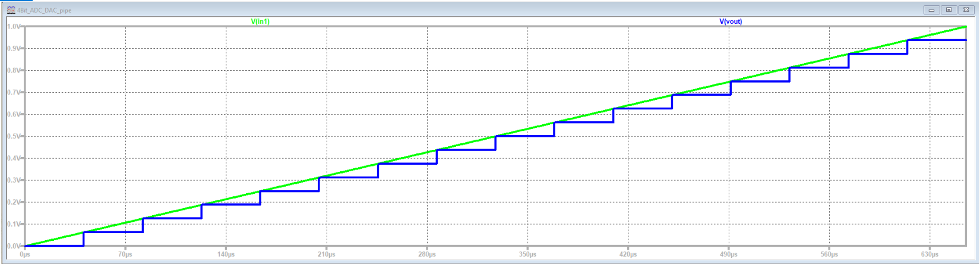Select the V(in1) trace label

[x=260, y=21]
